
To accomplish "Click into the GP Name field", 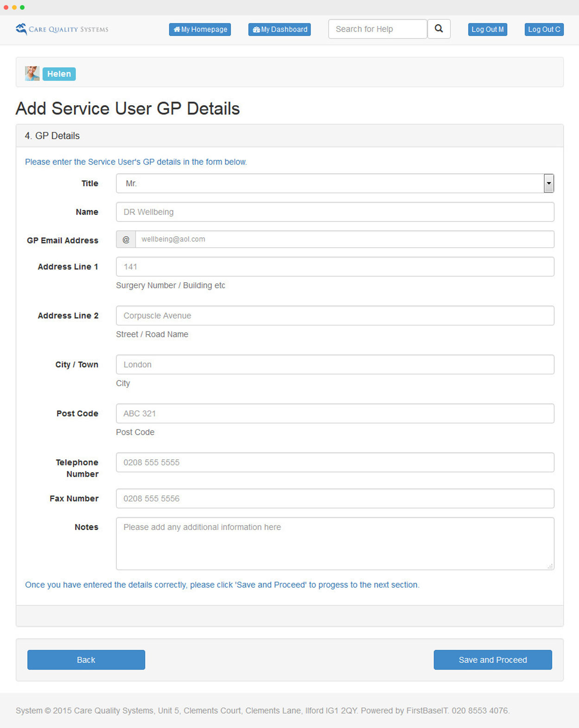I will [335, 212].
